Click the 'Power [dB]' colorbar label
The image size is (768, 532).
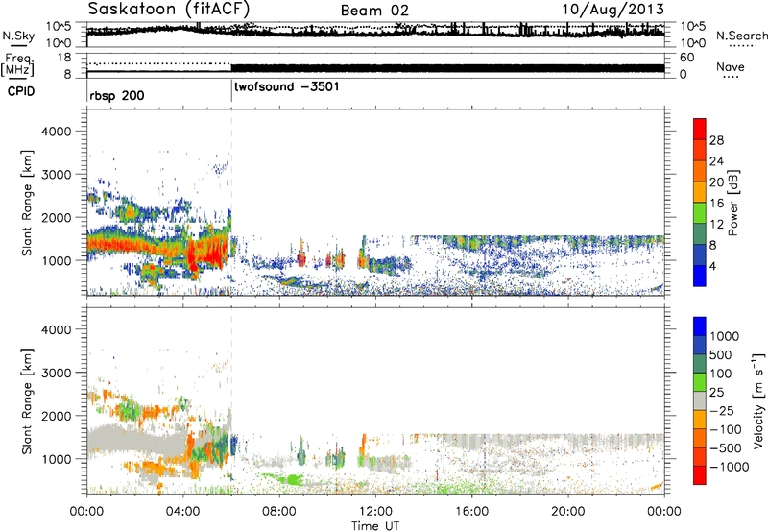pyautogui.click(x=732, y=203)
